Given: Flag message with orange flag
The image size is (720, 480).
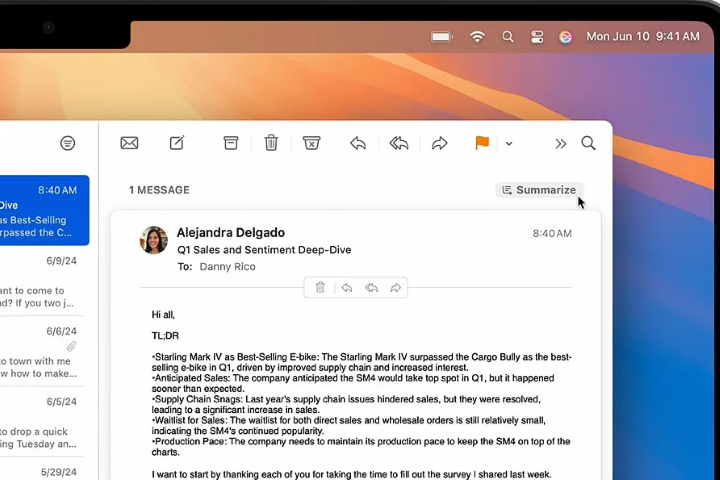Looking at the screenshot, I should (x=482, y=143).
